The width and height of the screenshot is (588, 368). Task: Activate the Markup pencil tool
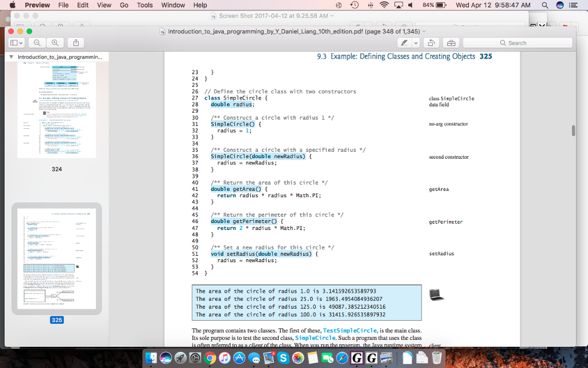click(x=404, y=43)
